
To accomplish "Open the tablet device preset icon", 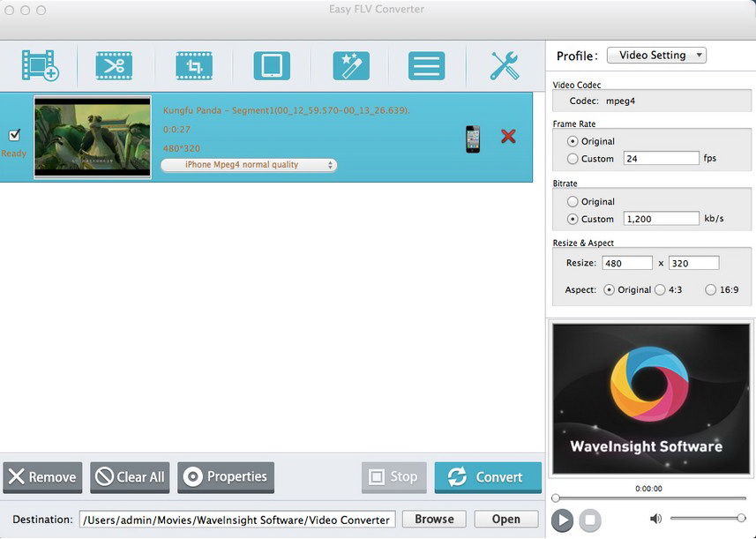I will click(272, 65).
